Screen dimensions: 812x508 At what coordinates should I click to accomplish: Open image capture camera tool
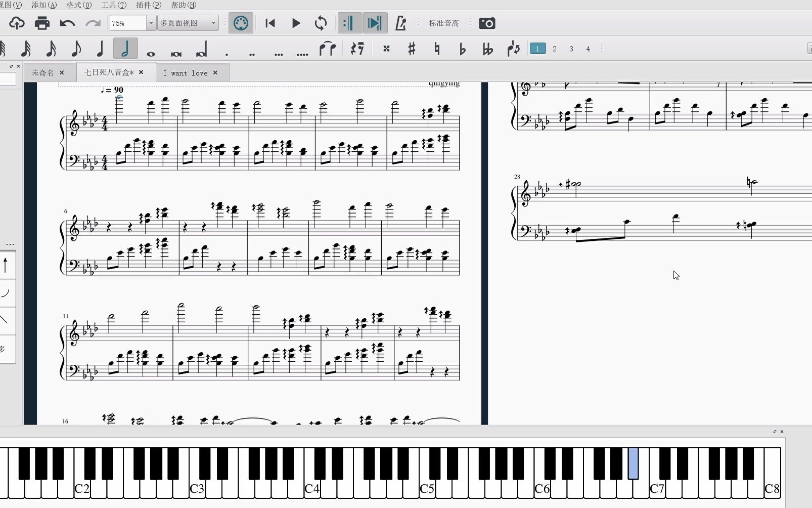click(x=487, y=23)
